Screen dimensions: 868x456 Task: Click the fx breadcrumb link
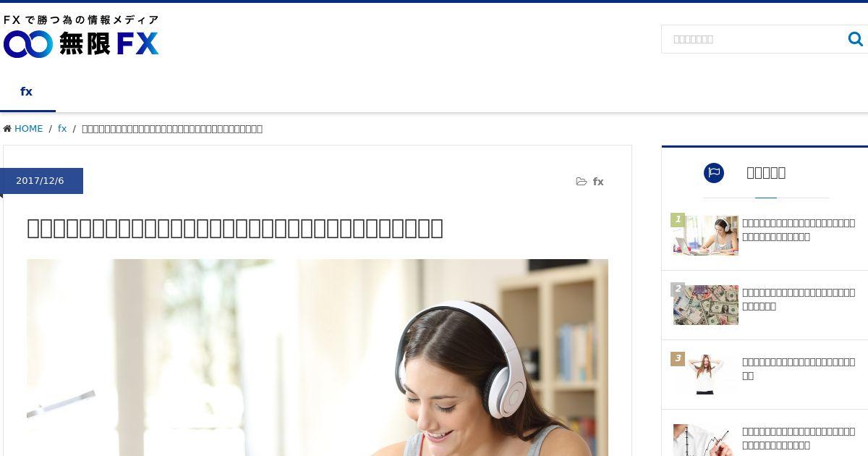pos(62,129)
